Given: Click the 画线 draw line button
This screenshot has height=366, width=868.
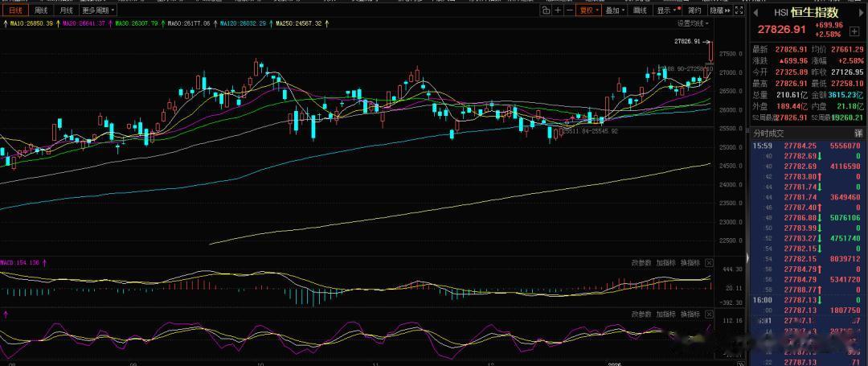Looking at the screenshot, I should [x=640, y=10].
